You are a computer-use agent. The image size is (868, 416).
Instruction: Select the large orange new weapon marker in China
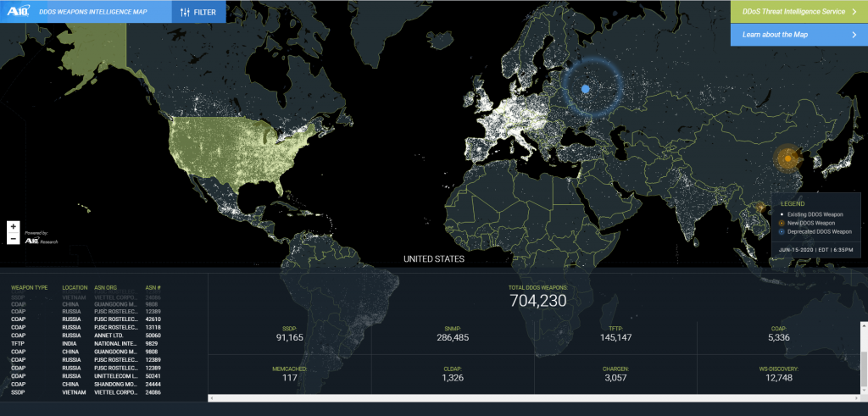[787, 158]
